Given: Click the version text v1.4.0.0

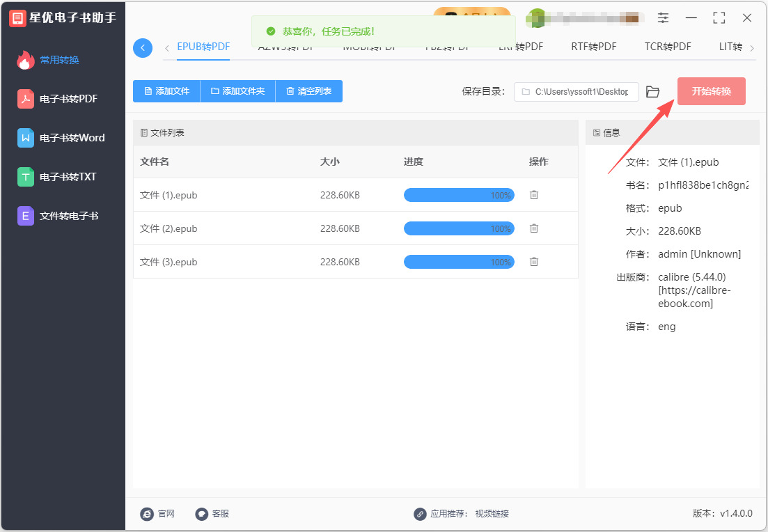Looking at the screenshot, I should click(736, 513).
